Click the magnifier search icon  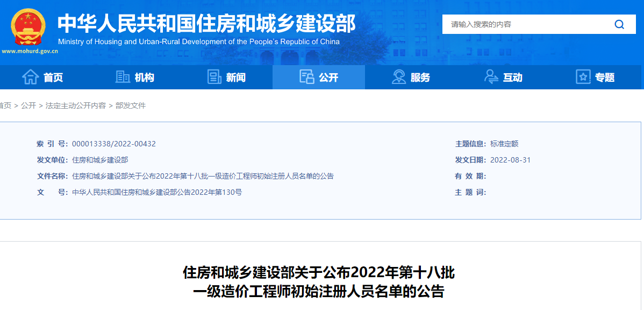pos(619,24)
